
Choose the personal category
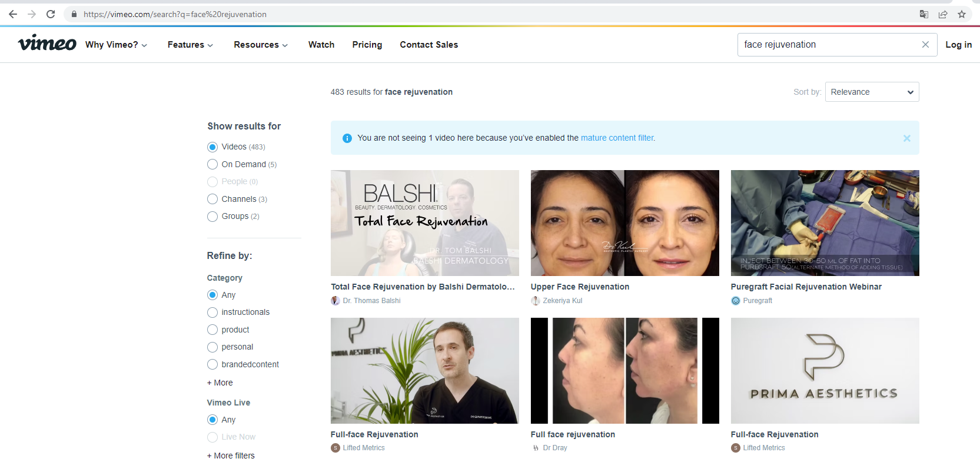(212, 347)
